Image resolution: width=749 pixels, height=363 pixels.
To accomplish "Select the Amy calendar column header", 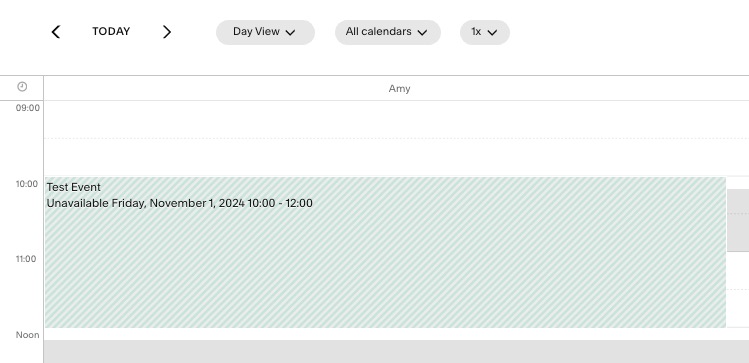I will [399, 88].
